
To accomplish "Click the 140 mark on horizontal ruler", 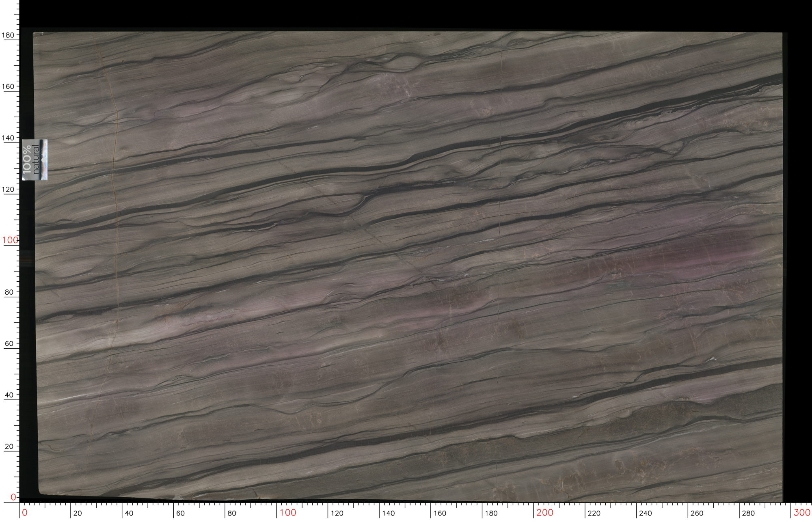I will [x=389, y=513].
